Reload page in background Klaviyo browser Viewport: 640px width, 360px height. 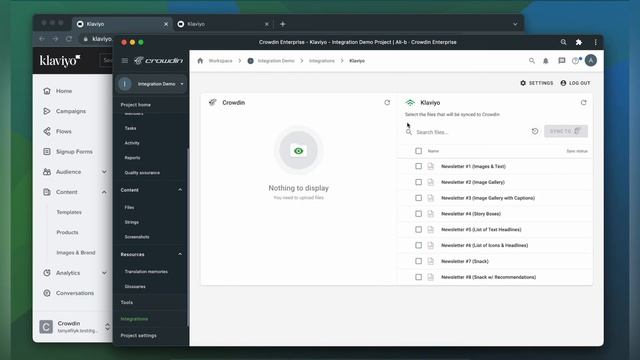(x=69, y=39)
